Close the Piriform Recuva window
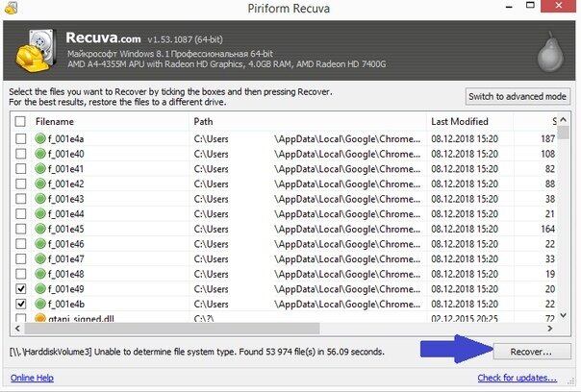Viewport: 581px width, 392px height. point(559,6)
